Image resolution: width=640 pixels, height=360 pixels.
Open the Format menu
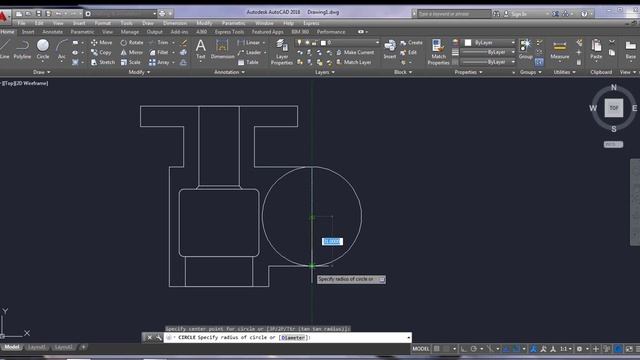coord(102,23)
